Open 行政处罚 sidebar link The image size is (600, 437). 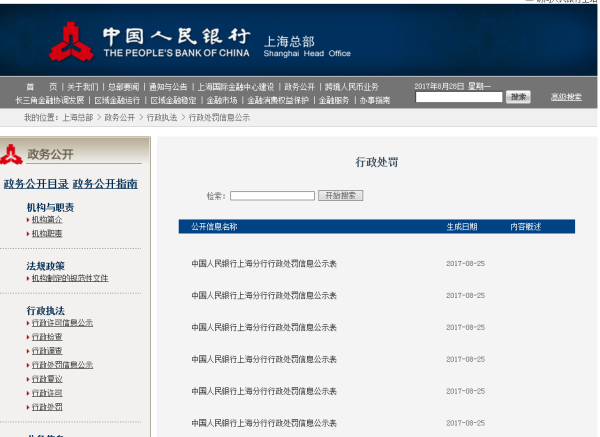click(47, 407)
